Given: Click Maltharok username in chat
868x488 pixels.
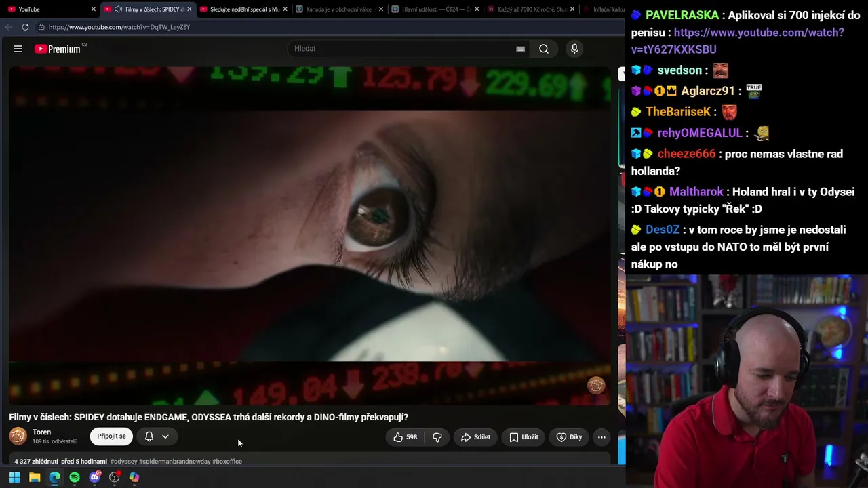Looking at the screenshot, I should coord(696,192).
